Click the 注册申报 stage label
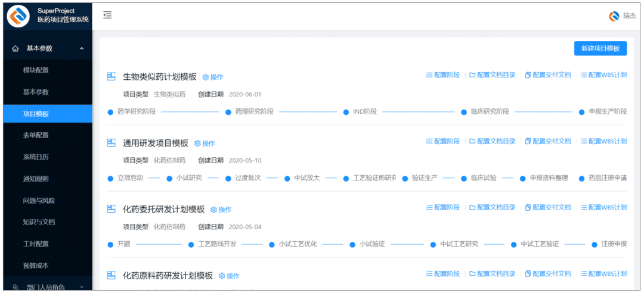 coord(614,244)
